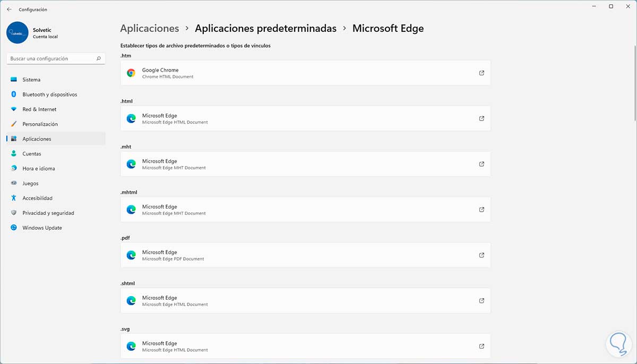Click the Edge icon in .shtml row
This screenshot has height=364, width=637.
coord(131,301)
